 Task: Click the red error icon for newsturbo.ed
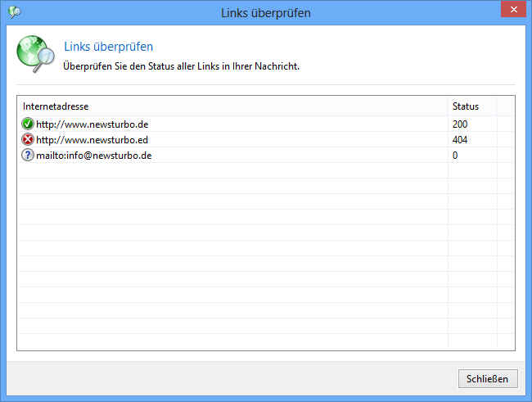pyautogui.click(x=28, y=139)
